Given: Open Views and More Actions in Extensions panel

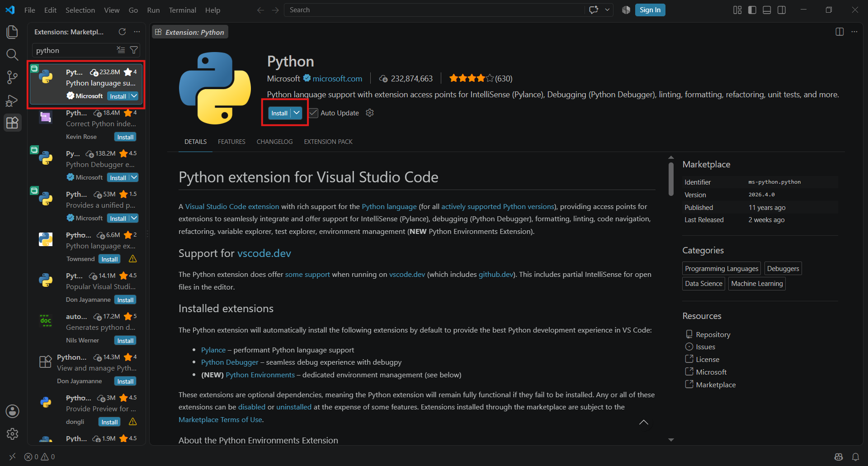Looking at the screenshot, I should point(137,32).
